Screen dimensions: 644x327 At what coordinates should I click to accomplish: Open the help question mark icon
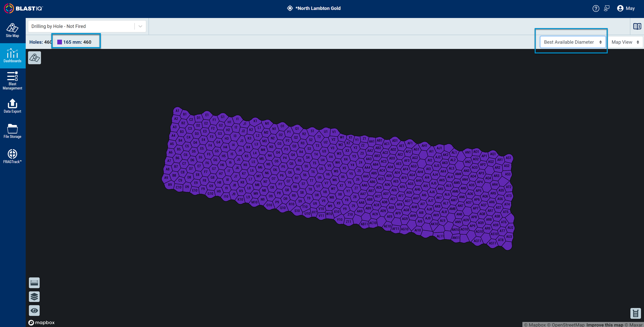tap(596, 9)
